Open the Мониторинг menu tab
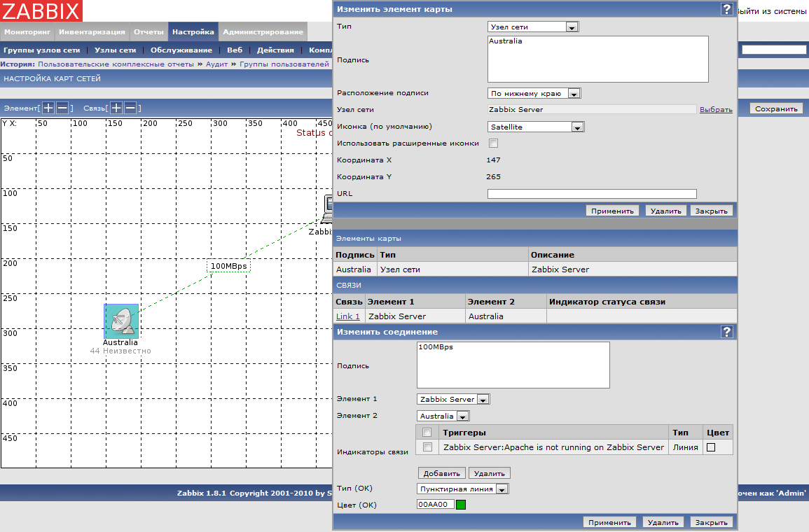This screenshot has height=532, width=809. pos(27,31)
